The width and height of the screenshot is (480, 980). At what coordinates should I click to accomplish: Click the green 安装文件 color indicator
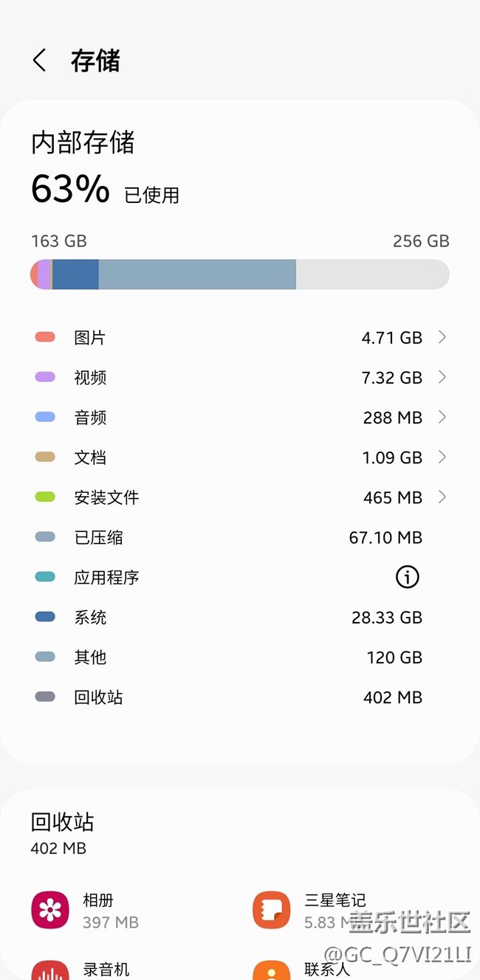coord(45,497)
